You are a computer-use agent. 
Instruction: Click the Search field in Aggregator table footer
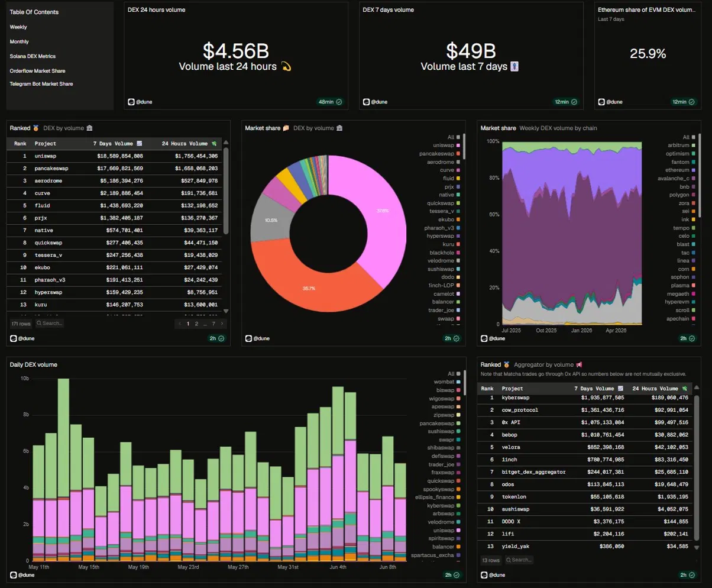tap(518, 560)
